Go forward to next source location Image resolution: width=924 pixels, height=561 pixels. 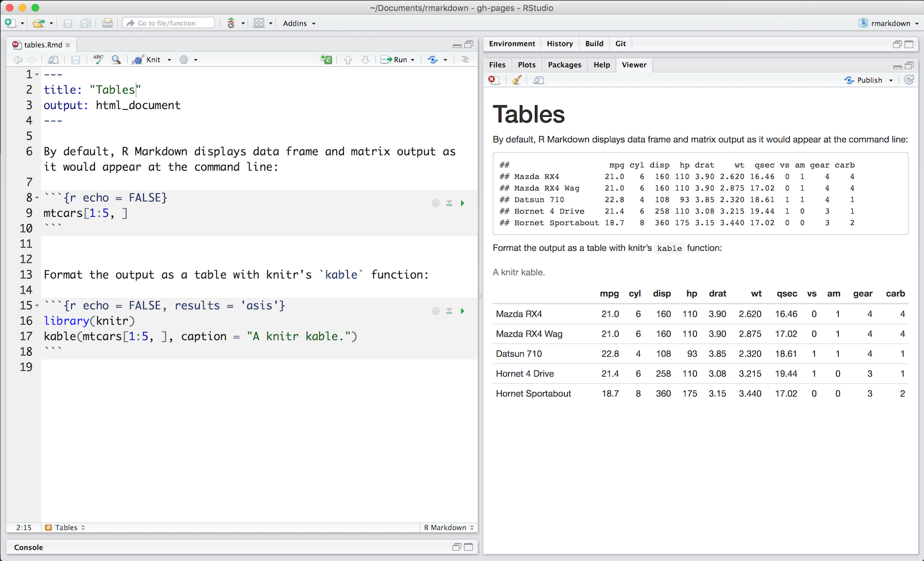click(x=31, y=60)
